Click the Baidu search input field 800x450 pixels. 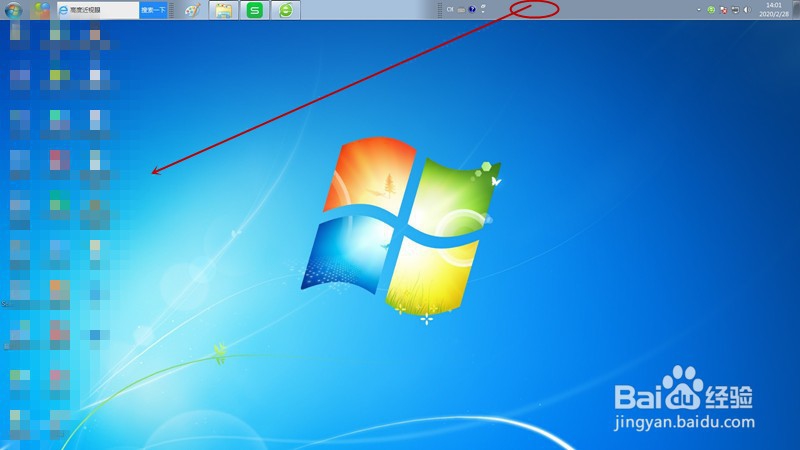98,10
